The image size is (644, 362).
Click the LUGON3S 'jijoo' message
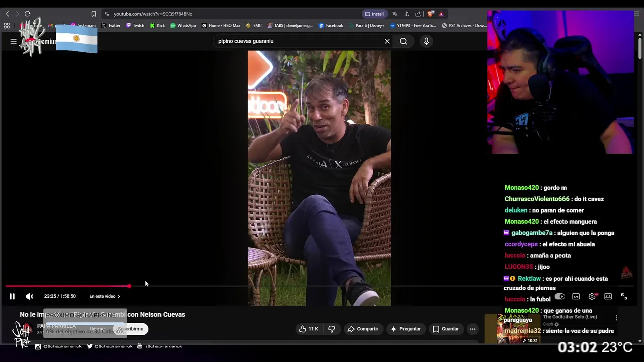[527, 267]
